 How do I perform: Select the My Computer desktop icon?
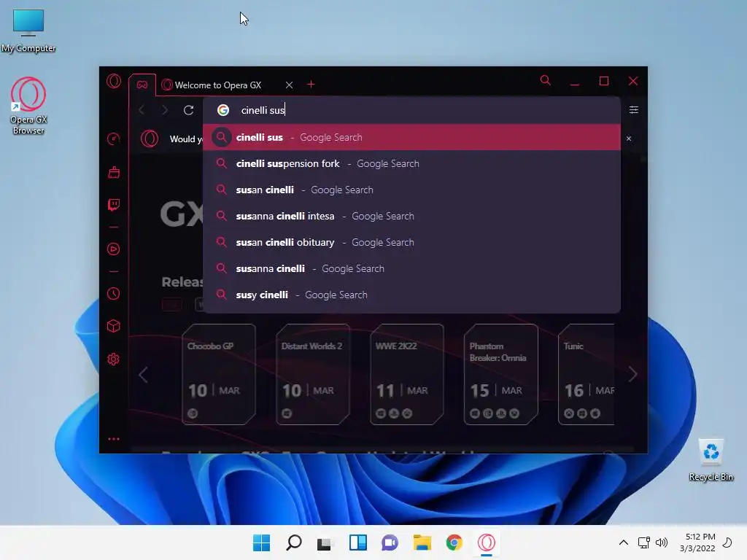pos(28,31)
